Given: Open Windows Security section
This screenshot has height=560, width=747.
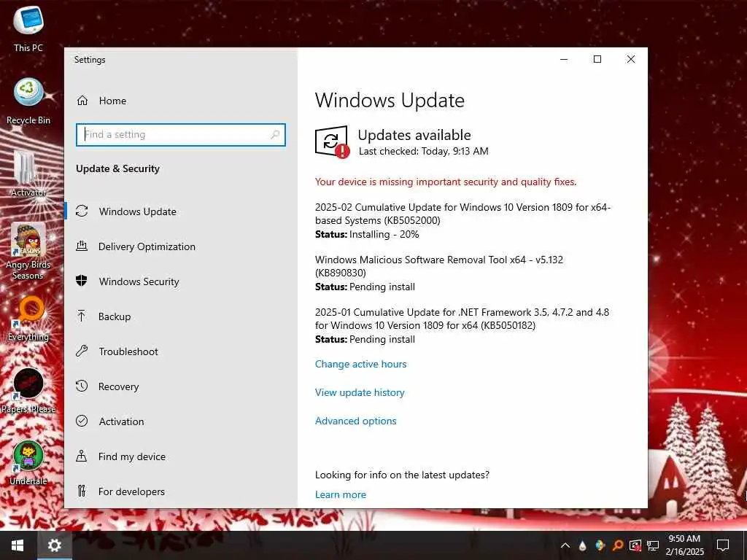Looking at the screenshot, I should click(x=181, y=281).
